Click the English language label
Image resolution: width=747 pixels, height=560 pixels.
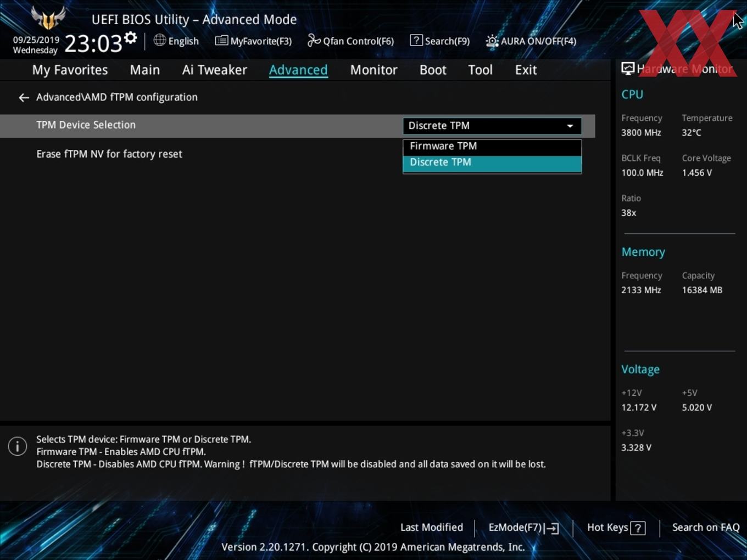183,41
